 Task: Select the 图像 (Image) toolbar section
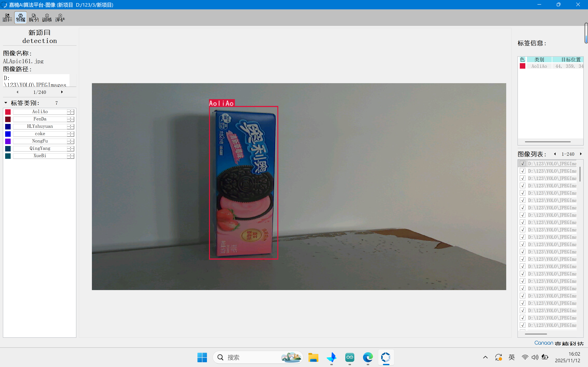tap(20, 18)
